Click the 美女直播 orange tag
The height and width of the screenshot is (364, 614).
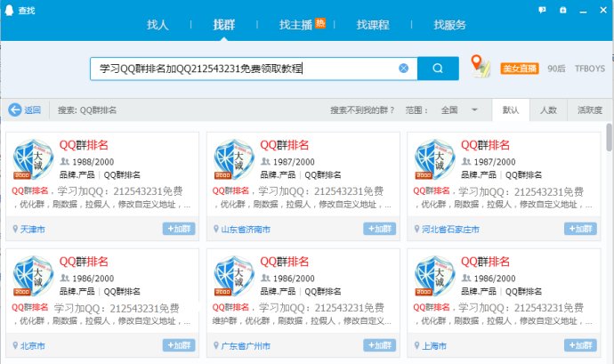coord(515,69)
